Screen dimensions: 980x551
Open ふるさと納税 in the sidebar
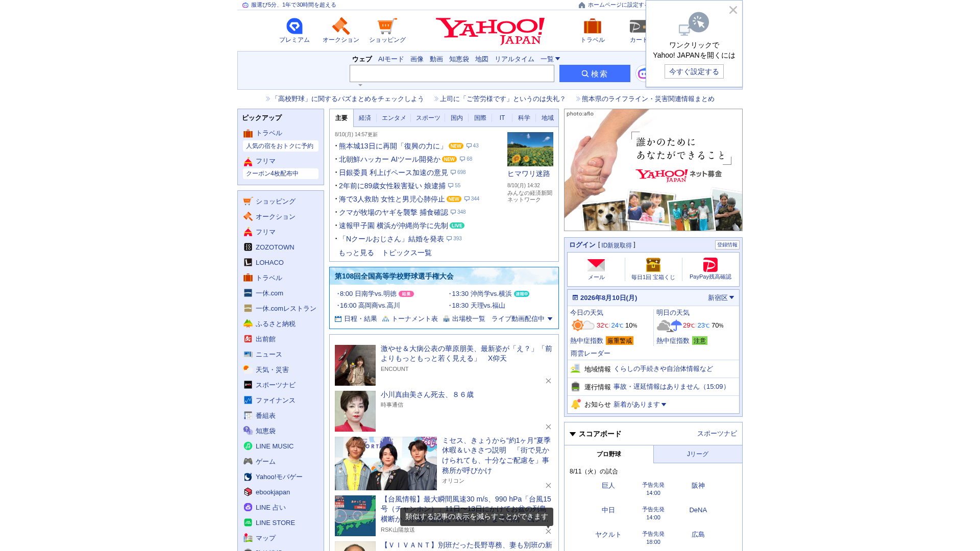[276, 323]
